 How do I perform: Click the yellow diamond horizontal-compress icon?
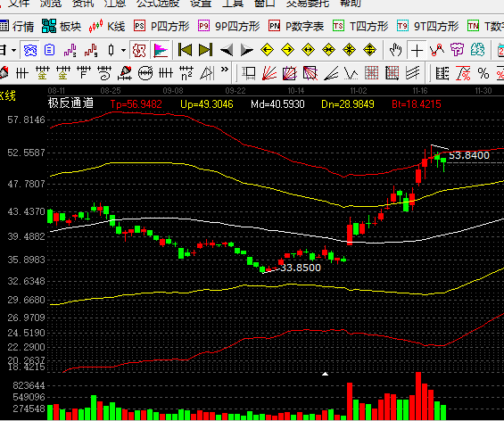point(328,50)
